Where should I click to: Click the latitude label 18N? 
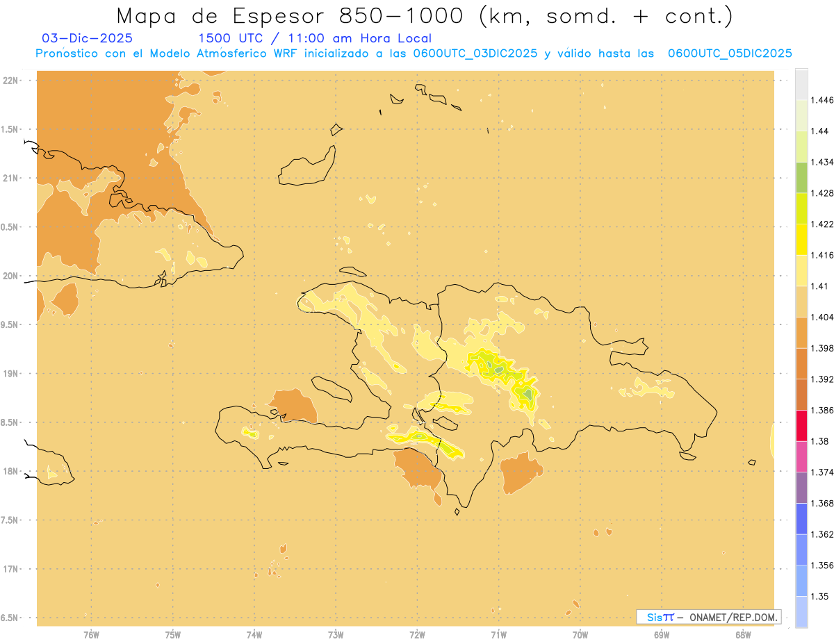point(10,472)
